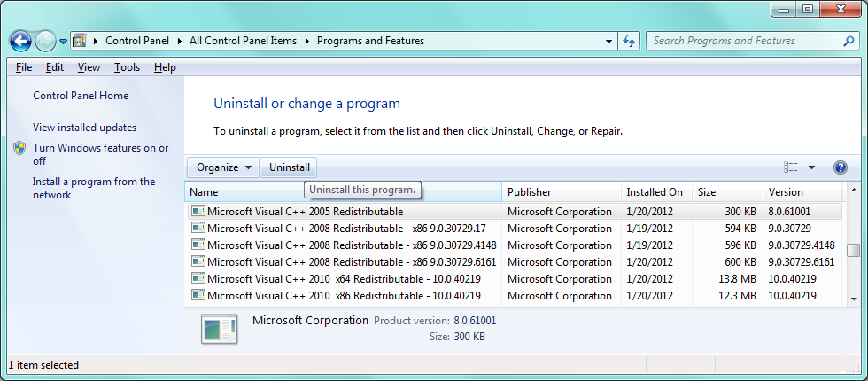Click the scrollbar up arrow
The width and height of the screenshot is (868, 381).
coord(853,190)
